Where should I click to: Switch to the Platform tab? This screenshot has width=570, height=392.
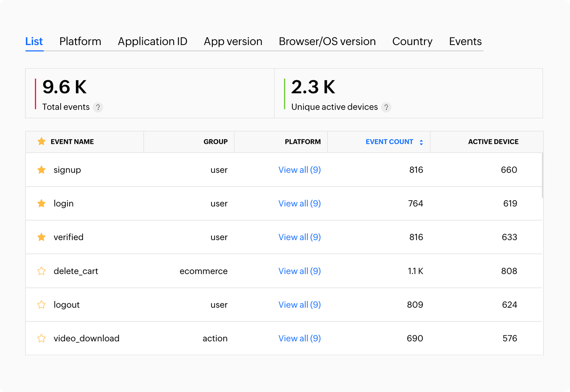(80, 41)
